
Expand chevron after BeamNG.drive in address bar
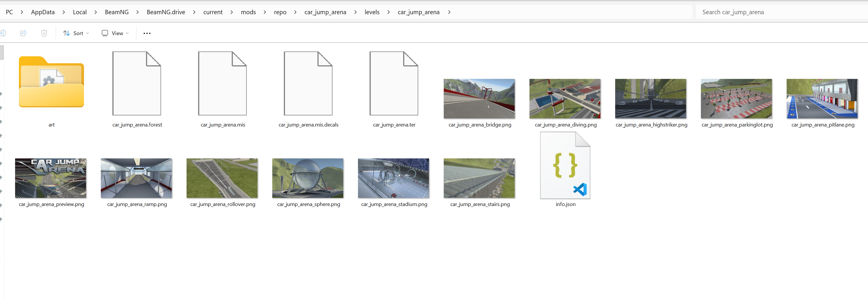pos(194,12)
